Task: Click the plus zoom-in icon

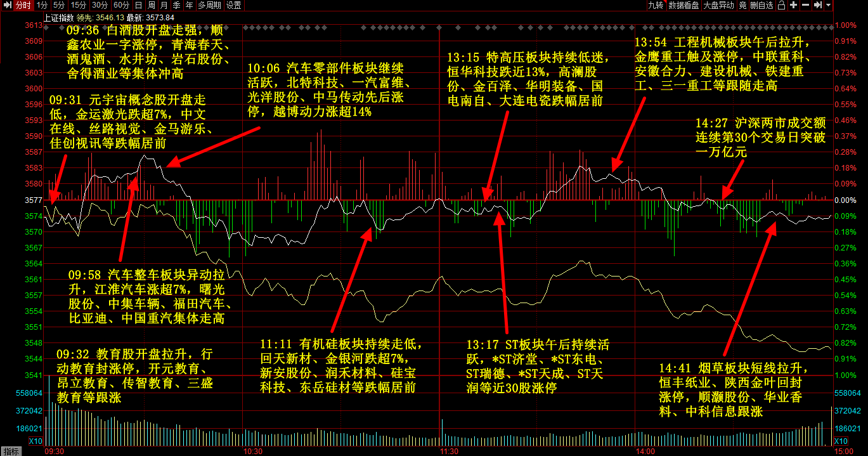Action: point(794,5)
